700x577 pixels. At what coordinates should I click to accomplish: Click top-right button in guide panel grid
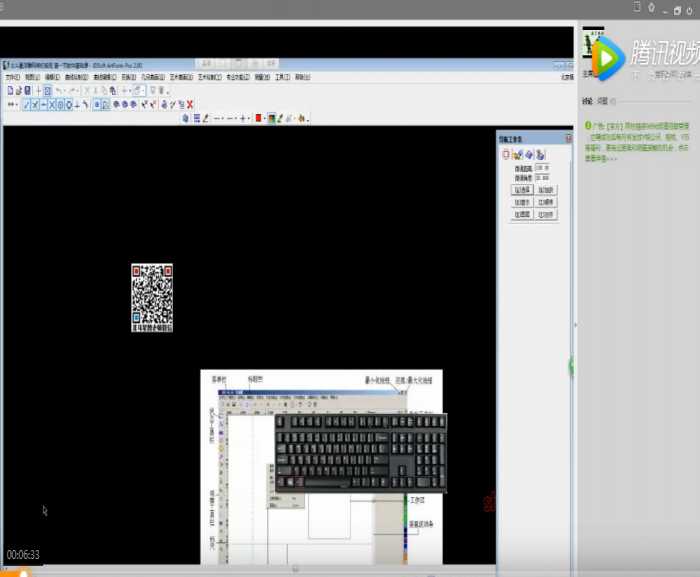pos(547,188)
